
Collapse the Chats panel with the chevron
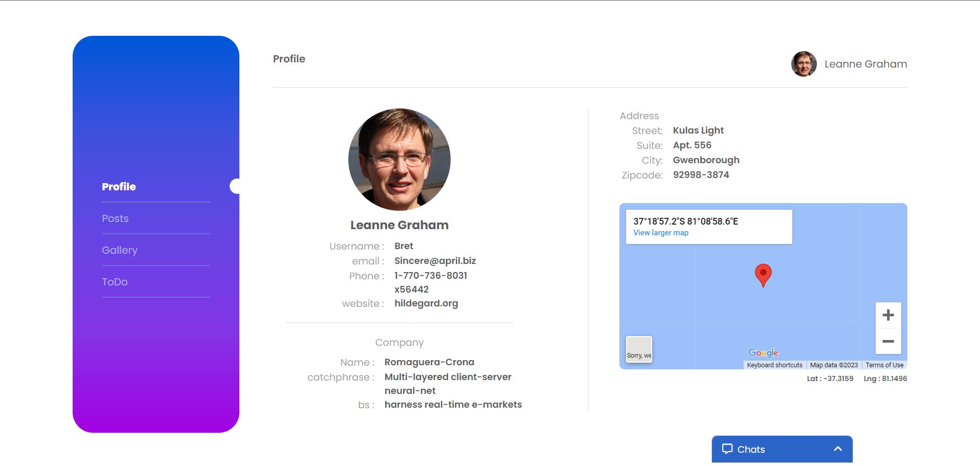[x=837, y=449]
